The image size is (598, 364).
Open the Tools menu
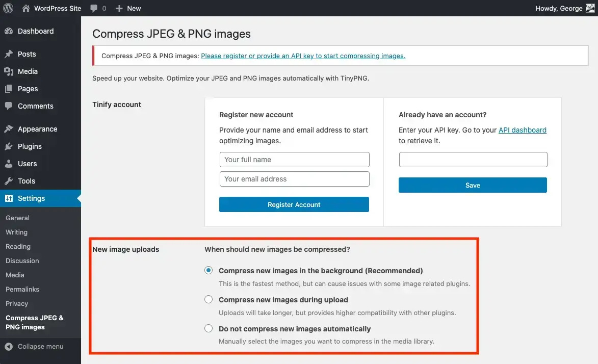[27, 181]
